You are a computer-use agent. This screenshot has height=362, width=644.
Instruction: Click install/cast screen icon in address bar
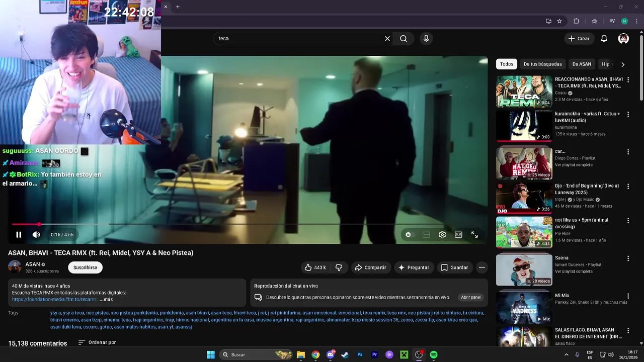[548, 21]
